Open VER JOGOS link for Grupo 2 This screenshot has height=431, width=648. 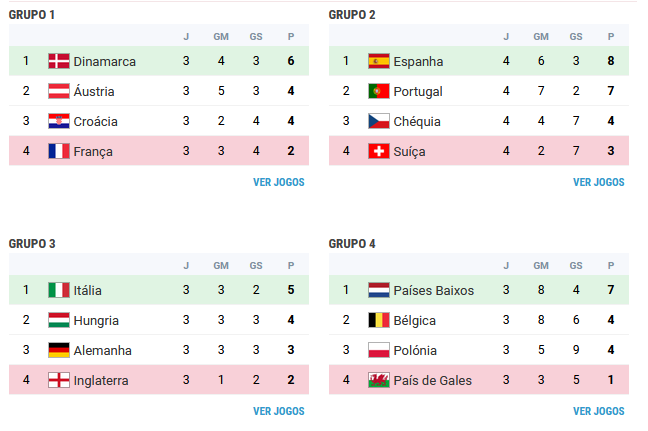click(599, 182)
